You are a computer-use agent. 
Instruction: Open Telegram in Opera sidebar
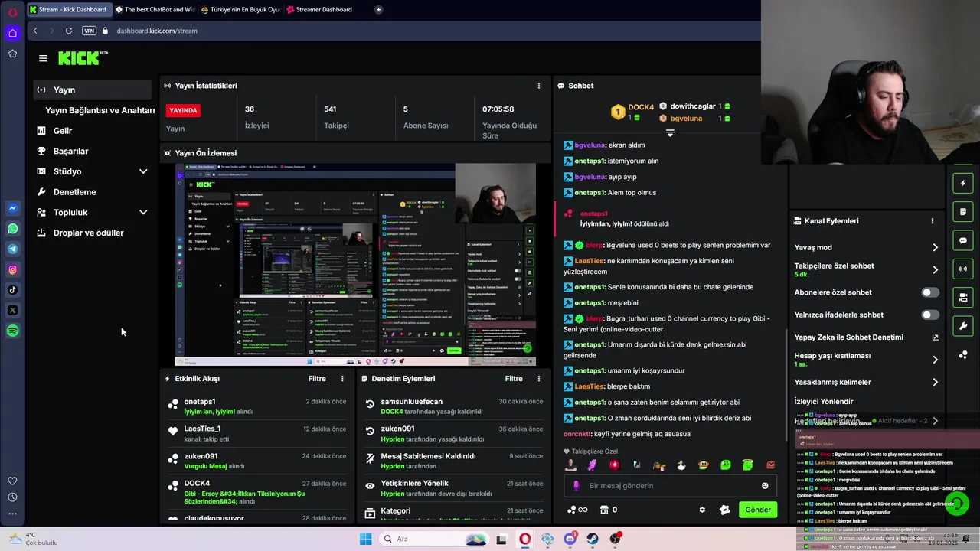12,249
